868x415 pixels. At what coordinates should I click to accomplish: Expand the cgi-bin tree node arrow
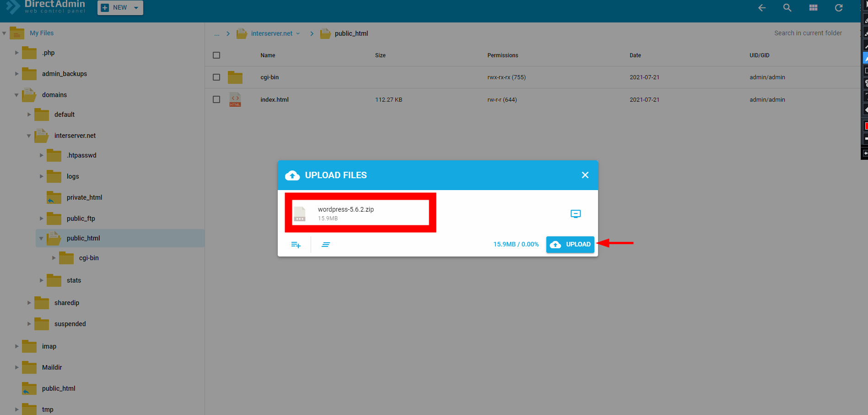point(54,258)
